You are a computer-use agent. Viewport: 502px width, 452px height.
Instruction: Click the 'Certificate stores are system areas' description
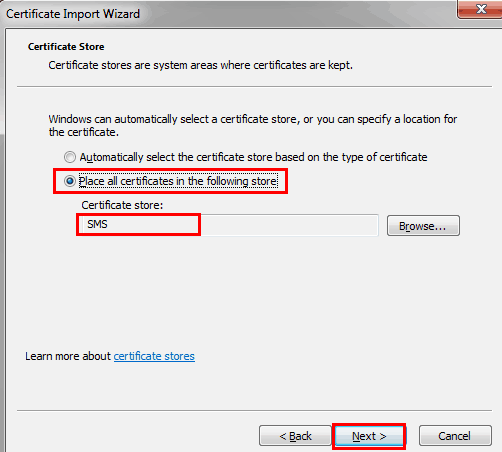(200, 65)
